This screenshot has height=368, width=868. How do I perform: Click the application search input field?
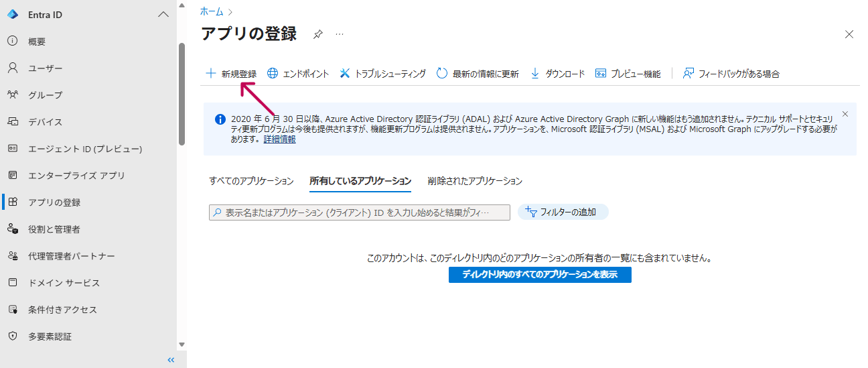360,212
